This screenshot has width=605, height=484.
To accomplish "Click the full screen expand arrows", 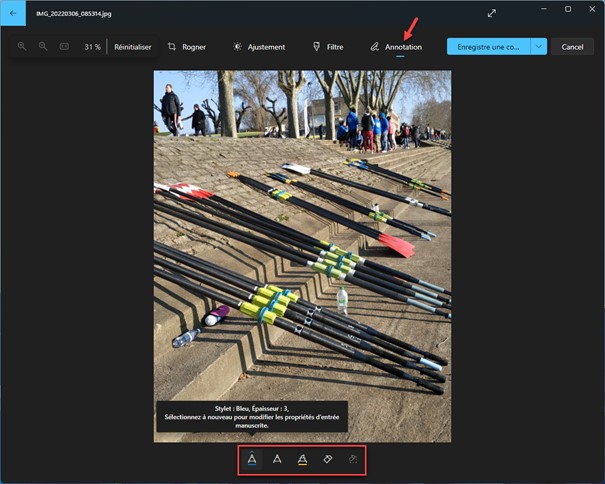I will pos(492,13).
